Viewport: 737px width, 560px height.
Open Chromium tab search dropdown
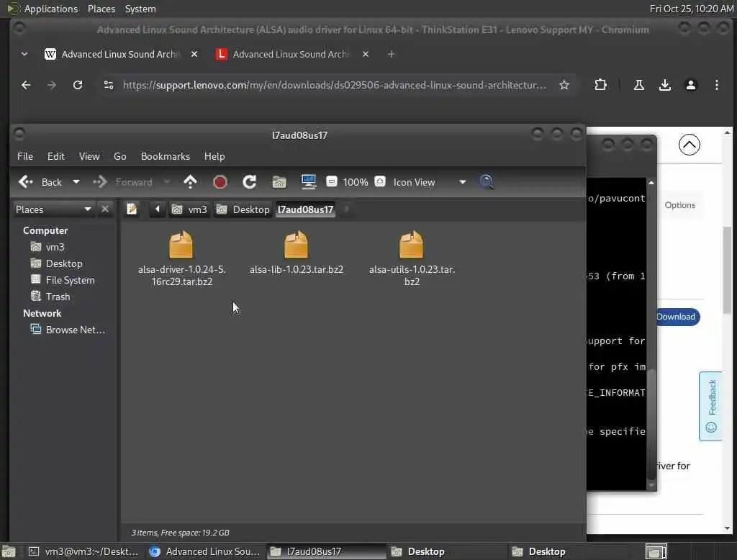pos(24,54)
